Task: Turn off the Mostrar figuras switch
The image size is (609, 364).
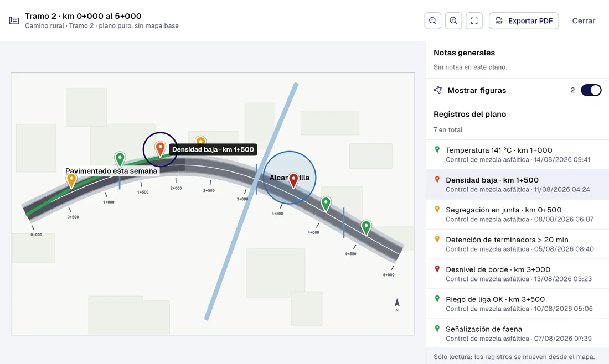Action: 591,90
